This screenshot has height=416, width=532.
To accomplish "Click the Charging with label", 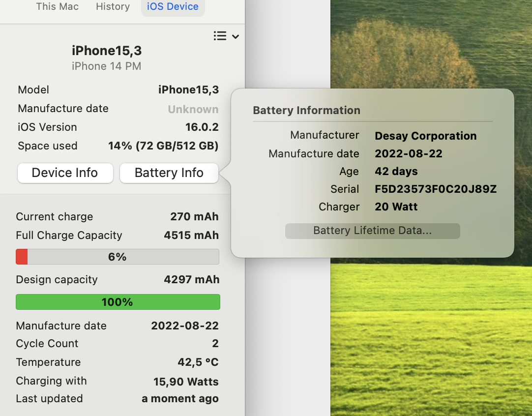I will [52, 381].
